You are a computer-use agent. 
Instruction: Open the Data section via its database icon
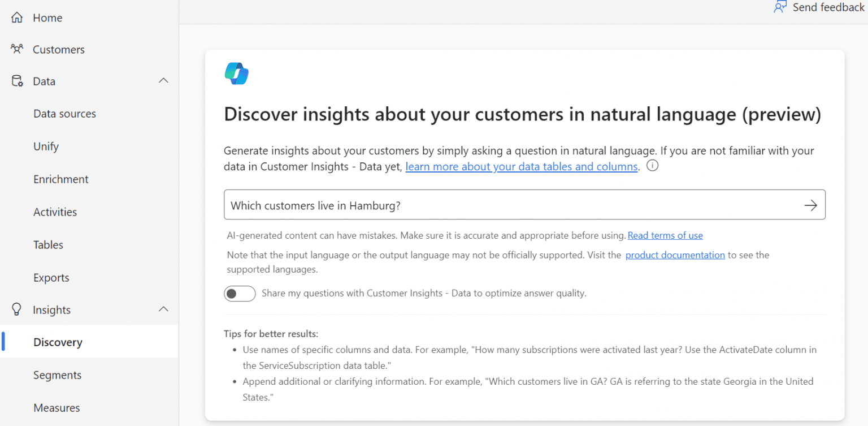tap(17, 81)
